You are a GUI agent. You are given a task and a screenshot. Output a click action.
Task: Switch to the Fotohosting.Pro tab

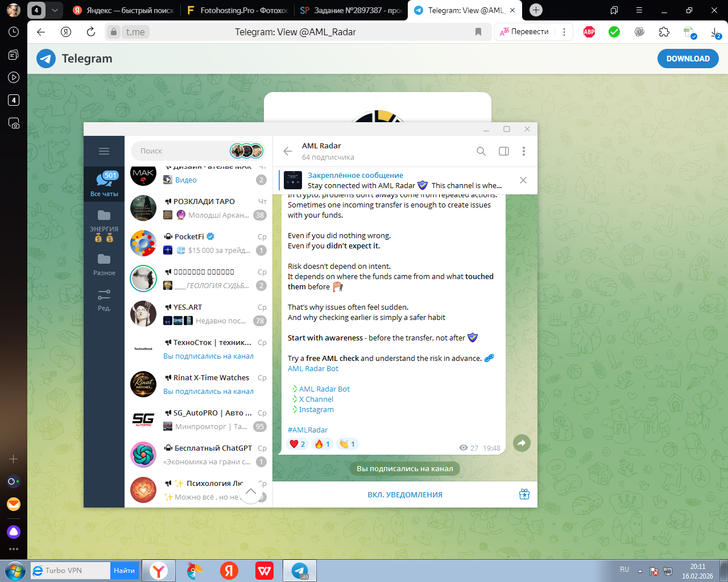click(238, 10)
